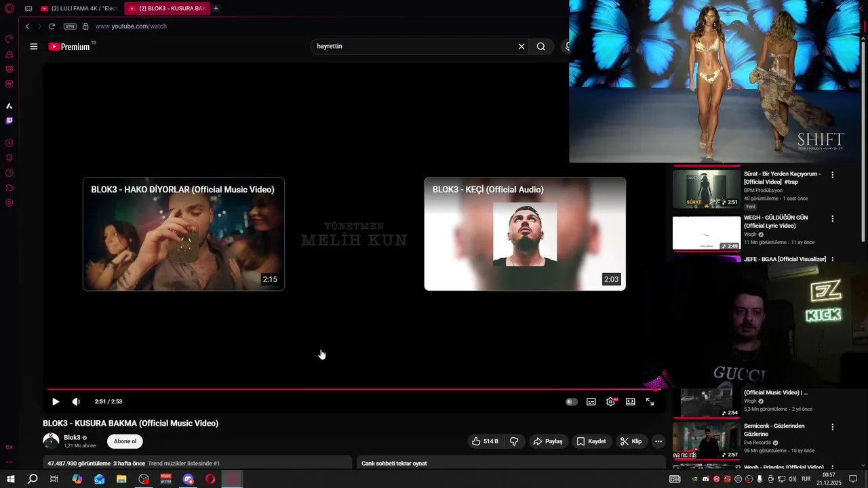The image size is (868, 488).
Task: Click the search magnifier button
Action: [541, 47]
